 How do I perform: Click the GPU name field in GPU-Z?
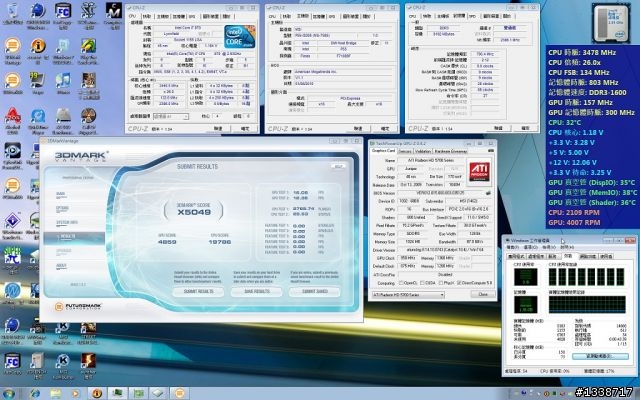[429, 160]
